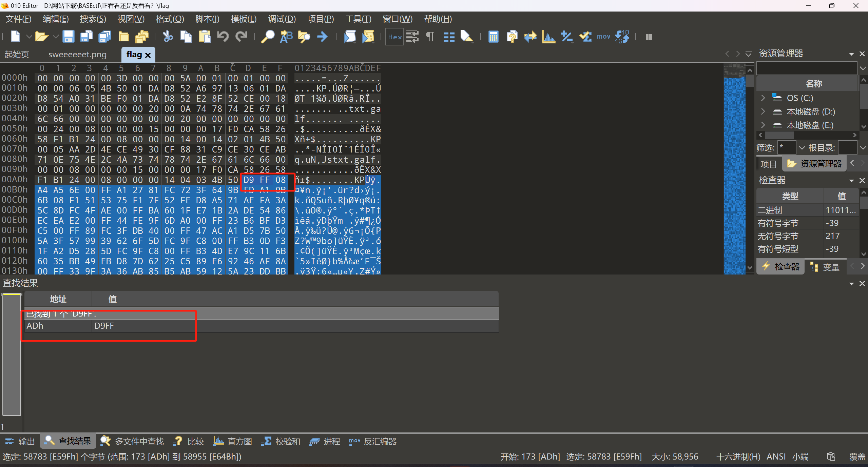Click the 筛选 filter input field
Screen dimensions: 868x467
(x=786, y=148)
